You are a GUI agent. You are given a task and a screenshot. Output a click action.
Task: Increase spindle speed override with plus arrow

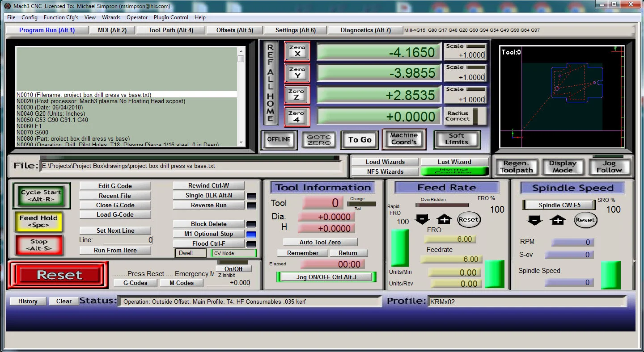[x=558, y=220]
